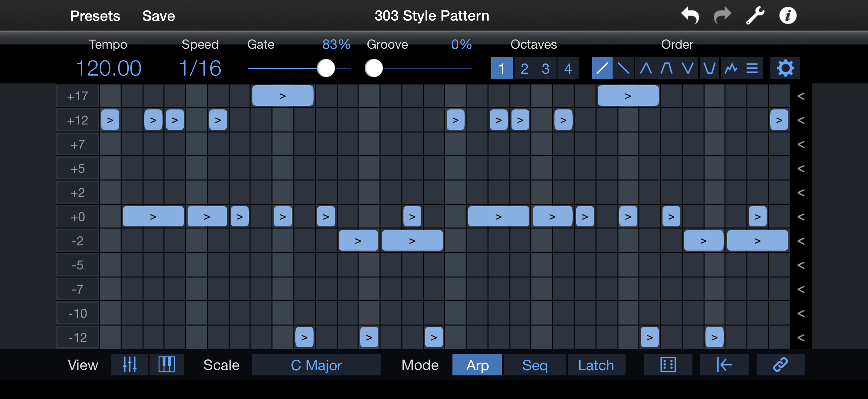Select the descending order icon
The height and width of the screenshot is (399, 868).
coord(623,68)
